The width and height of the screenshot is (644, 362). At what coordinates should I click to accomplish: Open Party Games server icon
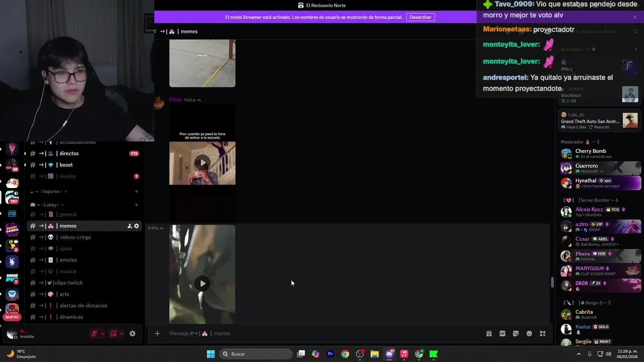click(12, 230)
